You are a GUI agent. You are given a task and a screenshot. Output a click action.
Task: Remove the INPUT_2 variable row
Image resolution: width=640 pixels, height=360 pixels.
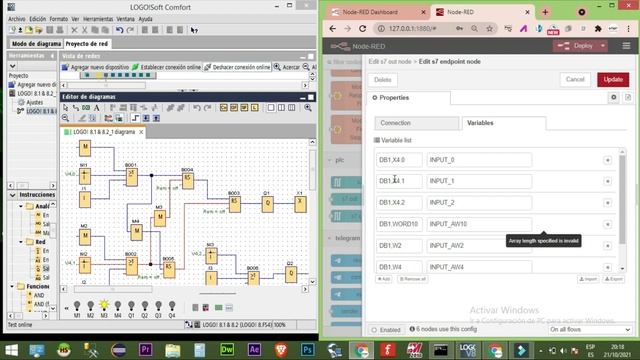click(x=607, y=203)
